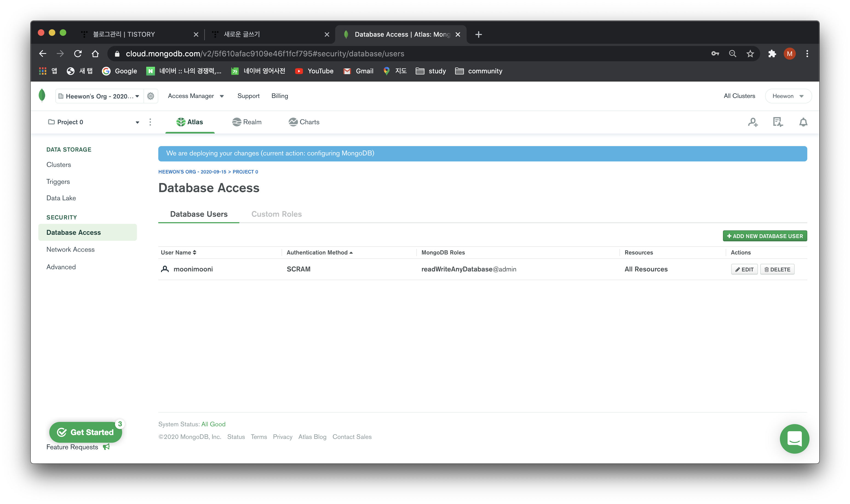Click the organization settings gear icon
The width and height of the screenshot is (850, 504).
pyautogui.click(x=151, y=96)
